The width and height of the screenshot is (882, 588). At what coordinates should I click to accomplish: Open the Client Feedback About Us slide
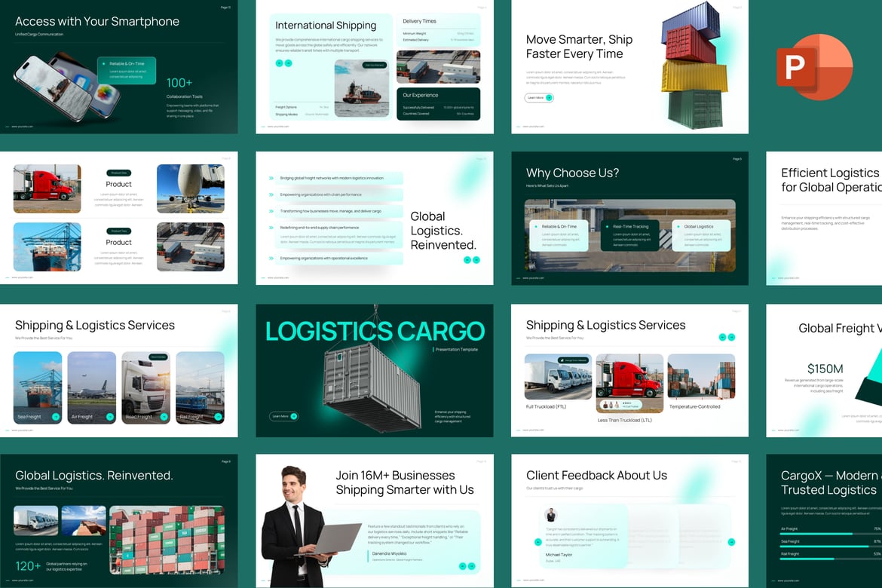pos(630,521)
